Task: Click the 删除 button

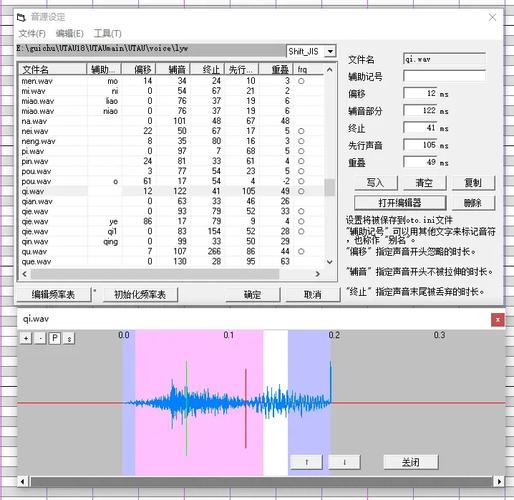Action: point(473,203)
